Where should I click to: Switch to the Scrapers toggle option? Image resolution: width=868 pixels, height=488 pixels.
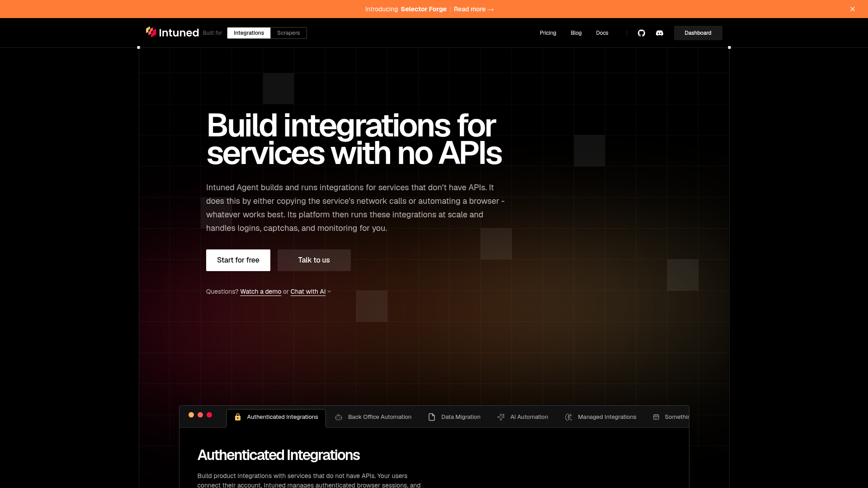click(x=288, y=33)
